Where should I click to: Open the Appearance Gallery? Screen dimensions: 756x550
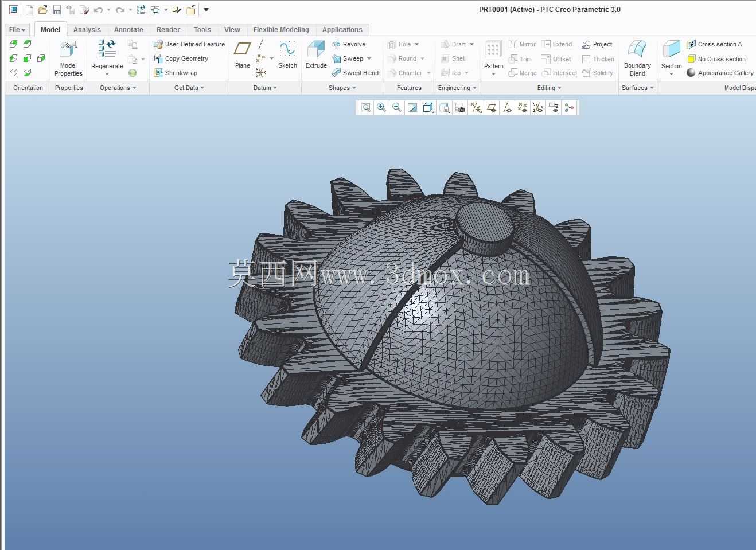(x=720, y=73)
